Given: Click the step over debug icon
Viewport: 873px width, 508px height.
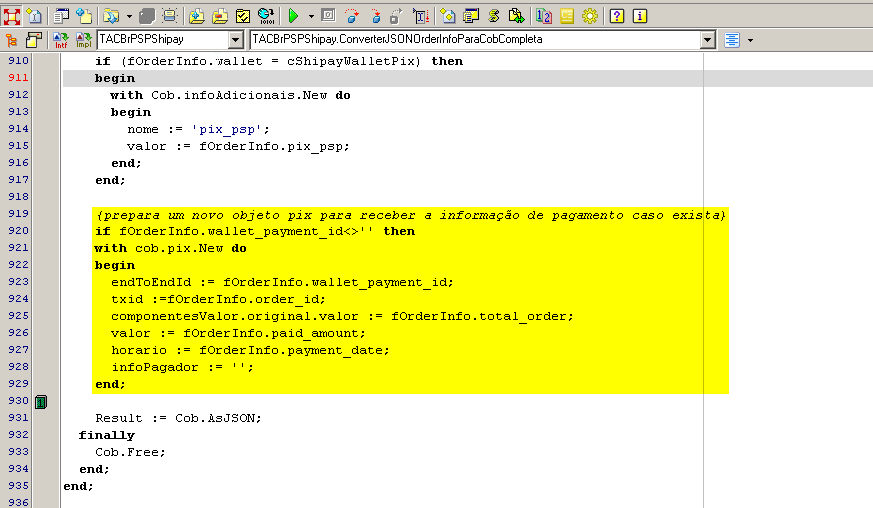Looking at the screenshot, I should pos(352,16).
